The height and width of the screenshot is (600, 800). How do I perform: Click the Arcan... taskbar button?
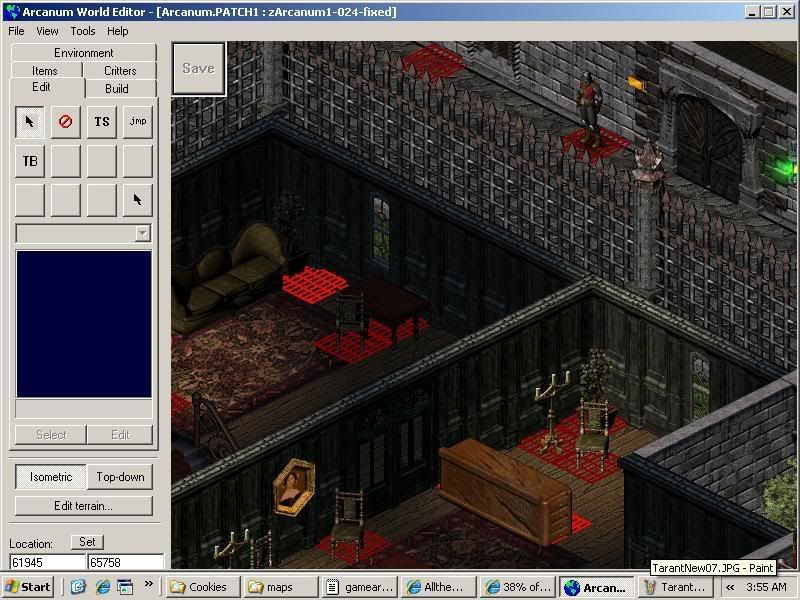596,587
